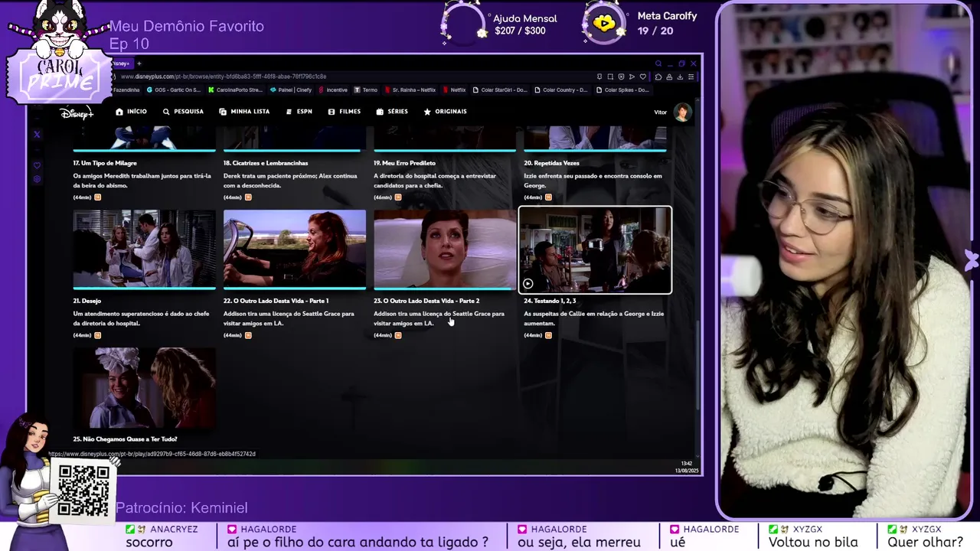The height and width of the screenshot is (551, 980).
Task: Click the INÍCIO home nav item
Action: pyautogui.click(x=131, y=112)
